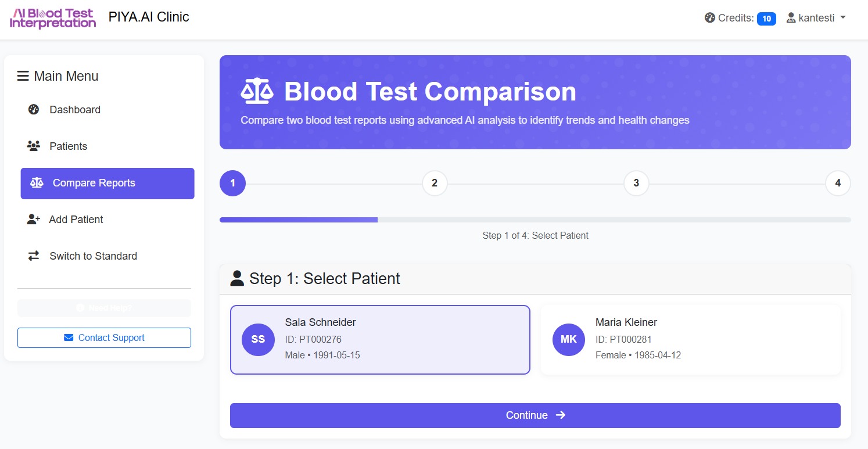Click the Compare Reports scale icon

[37, 183]
